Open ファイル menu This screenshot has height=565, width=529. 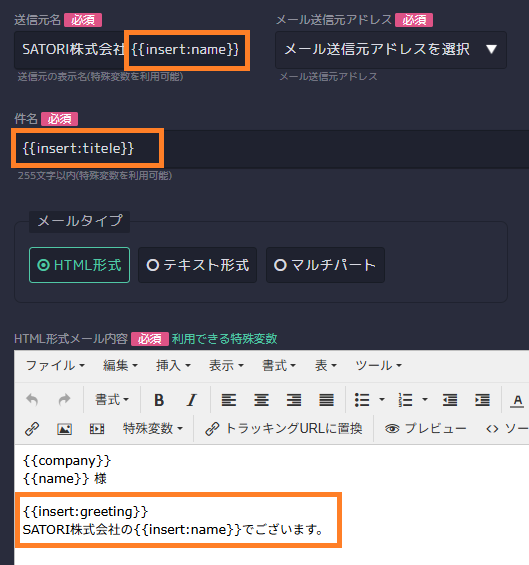coord(55,365)
